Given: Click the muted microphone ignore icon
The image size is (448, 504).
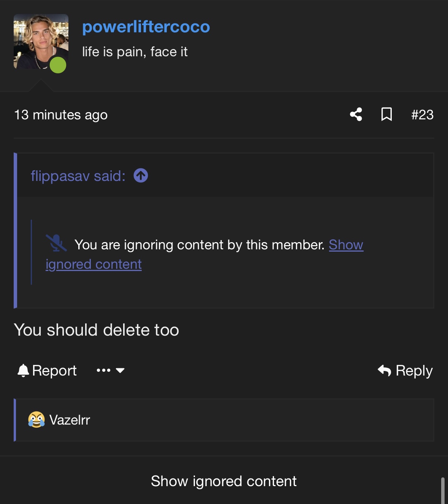Looking at the screenshot, I should 56,243.
